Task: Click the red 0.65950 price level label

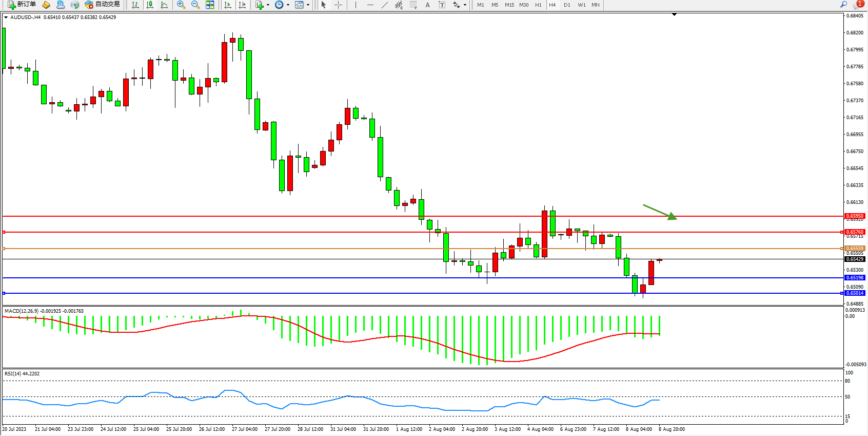Action: pyautogui.click(x=855, y=216)
